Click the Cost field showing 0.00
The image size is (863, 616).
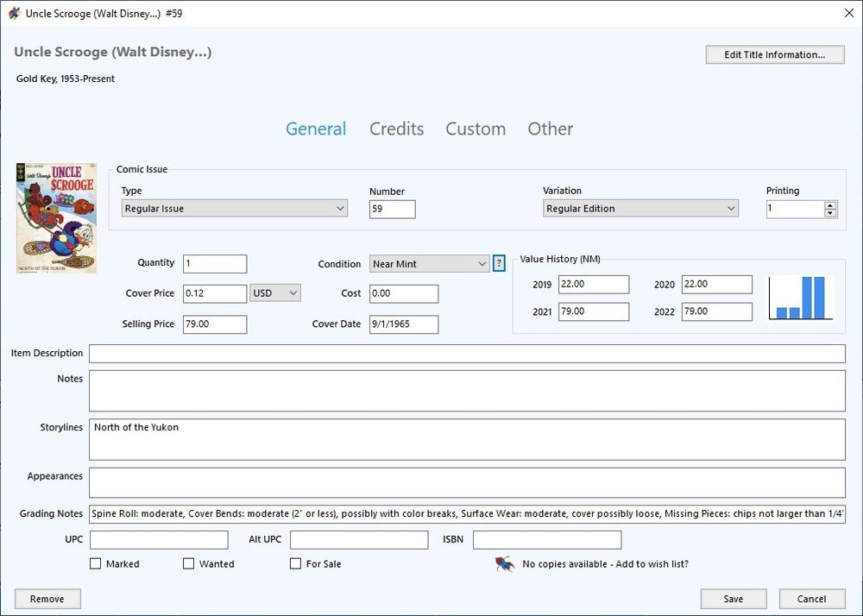click(404, 293)
